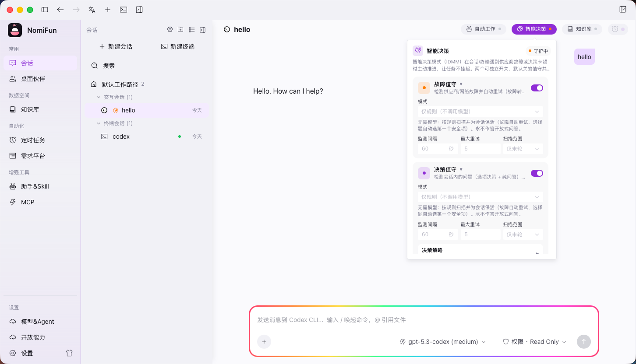Click the layout icon at the window's top-right corner
Viewport: 636px width, 364px height.
click(x=623, y=9)
